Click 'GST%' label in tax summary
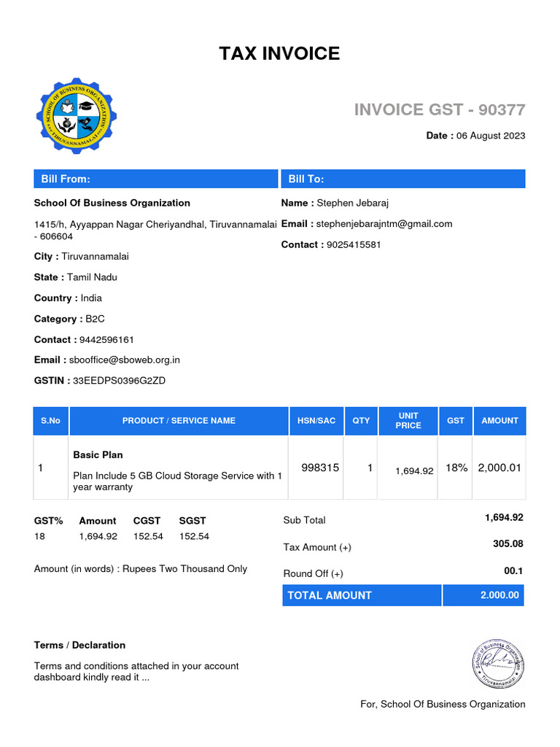The width and height of the screenshot is (560, 747). tap(48, 521)
